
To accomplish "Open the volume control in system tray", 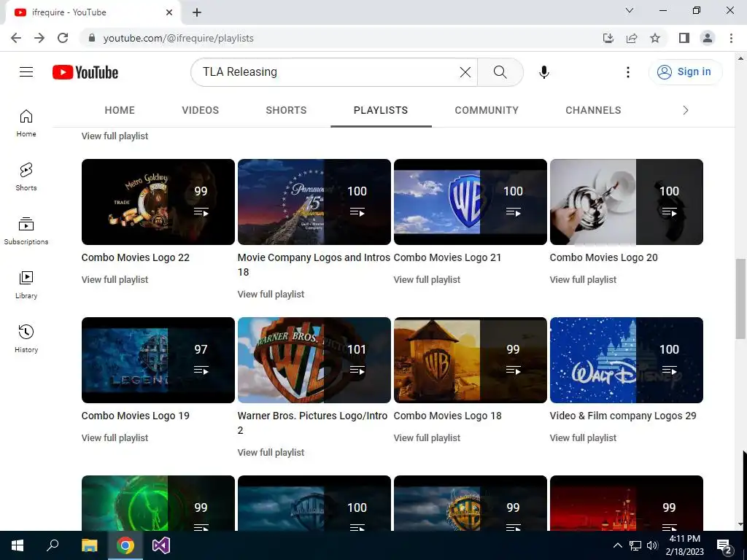I will tap(652, 545).
